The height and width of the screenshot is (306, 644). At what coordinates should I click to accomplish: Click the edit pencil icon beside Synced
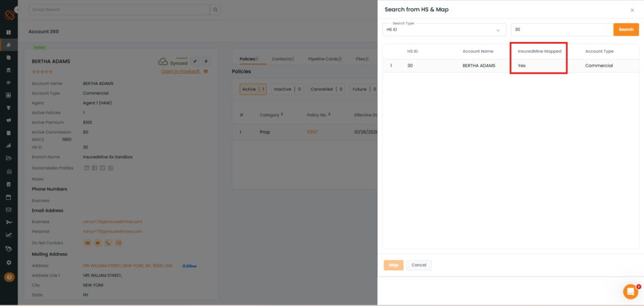pos(195,62)
